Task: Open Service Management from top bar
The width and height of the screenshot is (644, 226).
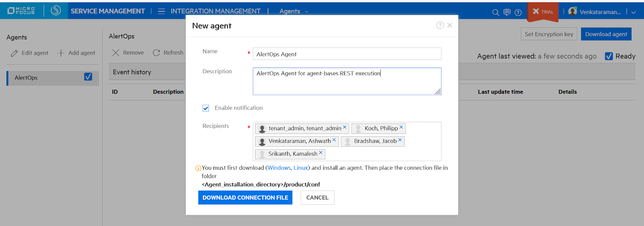Action: pyautogui.click(x=107, y=11)
